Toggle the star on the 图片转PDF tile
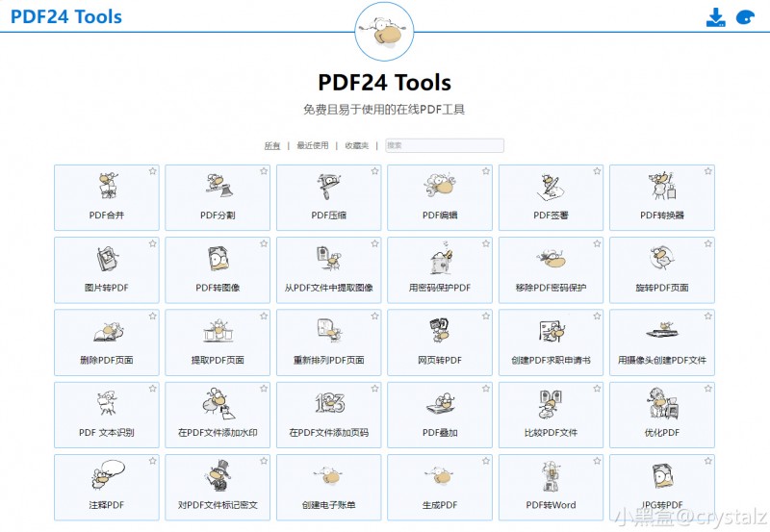The width and height of the screenshot is (770, 532). point(153,243)
